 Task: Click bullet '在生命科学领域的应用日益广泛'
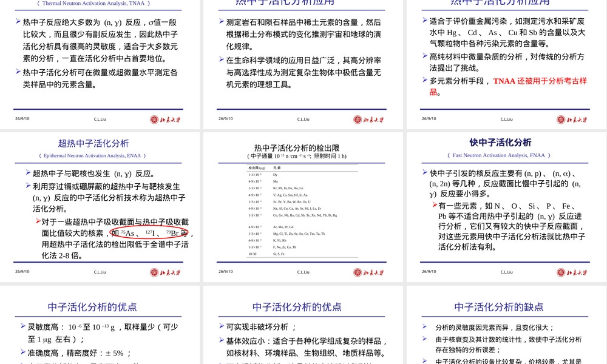[303, 72]
